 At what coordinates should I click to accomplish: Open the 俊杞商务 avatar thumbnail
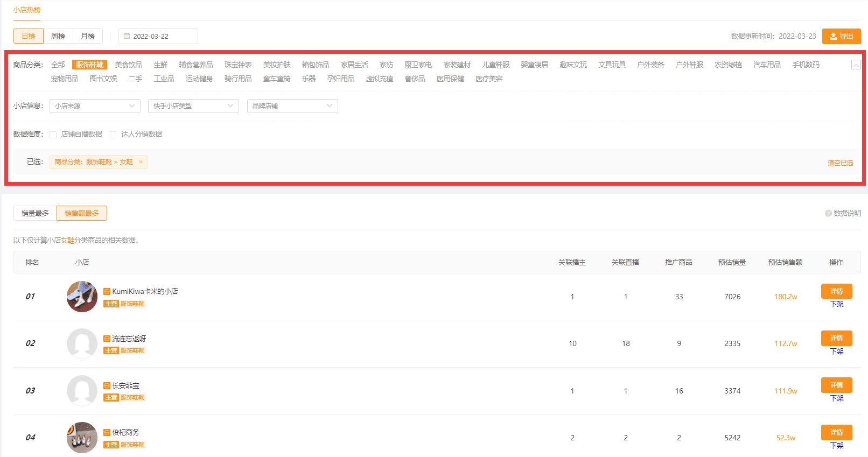pos(82,438)
